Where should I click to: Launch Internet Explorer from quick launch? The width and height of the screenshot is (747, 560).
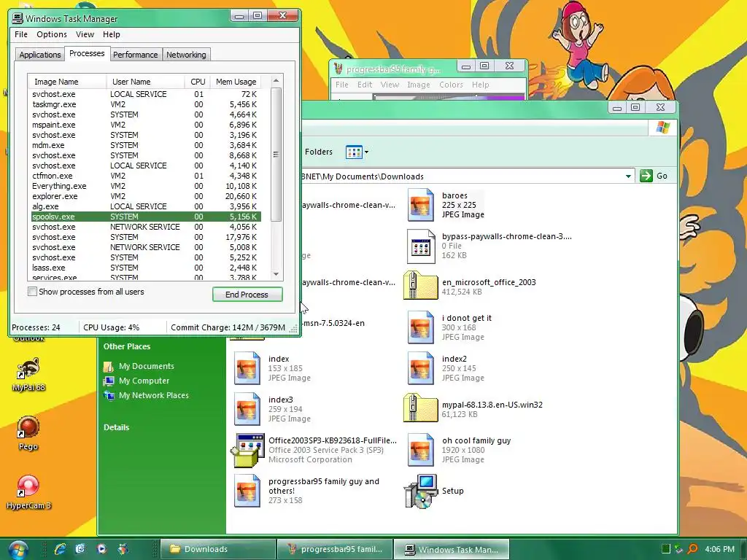(x=60, y=549)
